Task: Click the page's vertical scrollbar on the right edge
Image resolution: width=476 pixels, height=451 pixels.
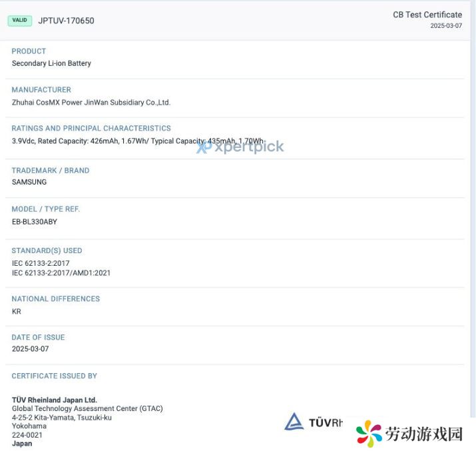Action: click(473, 210)
